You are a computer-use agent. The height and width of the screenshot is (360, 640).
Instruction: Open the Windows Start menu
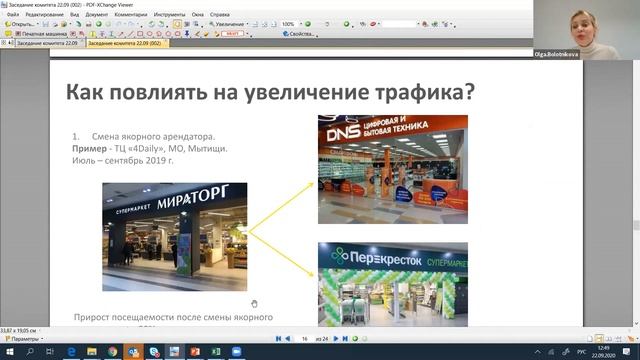coord(9,351)
